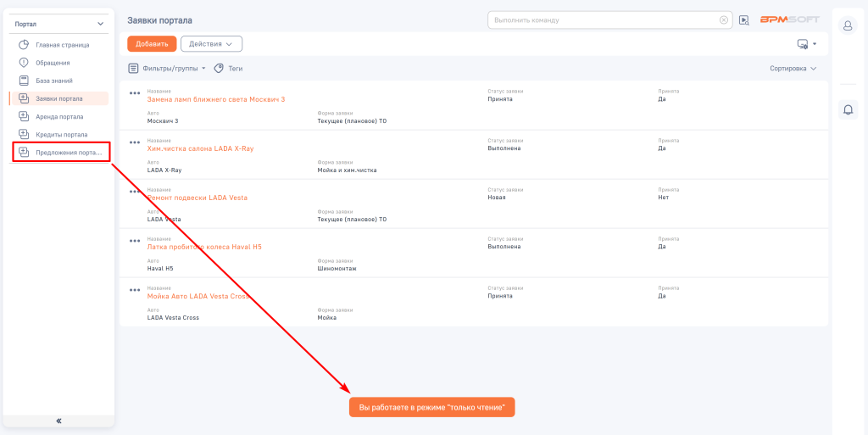
Task: Click form value Мойка и хим.чистка
Action: [x=347, y=170]
